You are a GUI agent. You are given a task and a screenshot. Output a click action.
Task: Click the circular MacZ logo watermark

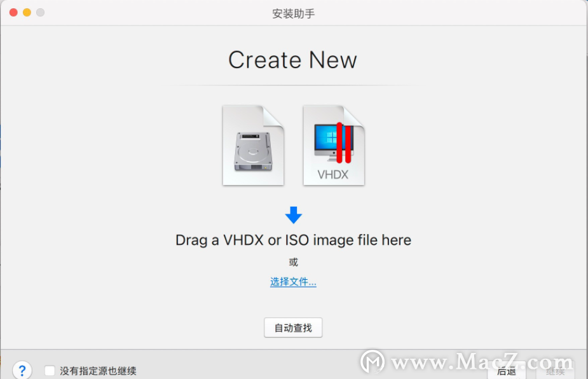(x=373, y=362)
